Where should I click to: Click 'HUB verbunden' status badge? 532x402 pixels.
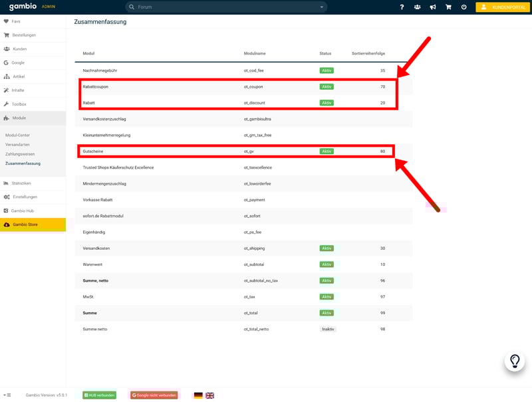tap(99, 395)
